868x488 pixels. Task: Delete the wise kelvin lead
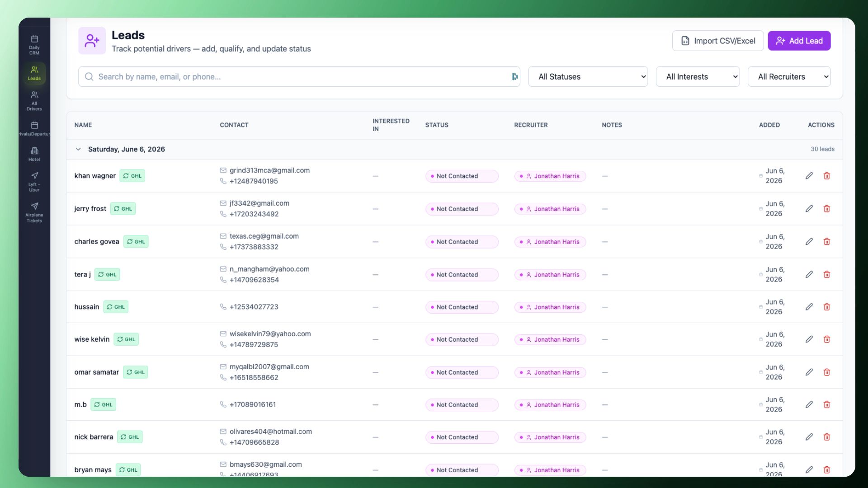pos(827,339)
